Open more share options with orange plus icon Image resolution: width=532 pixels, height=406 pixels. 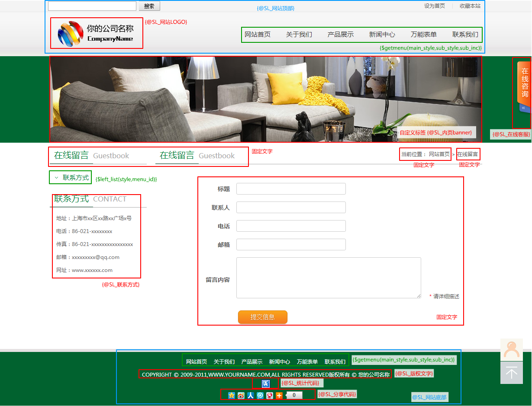click(x=279, y=395)
